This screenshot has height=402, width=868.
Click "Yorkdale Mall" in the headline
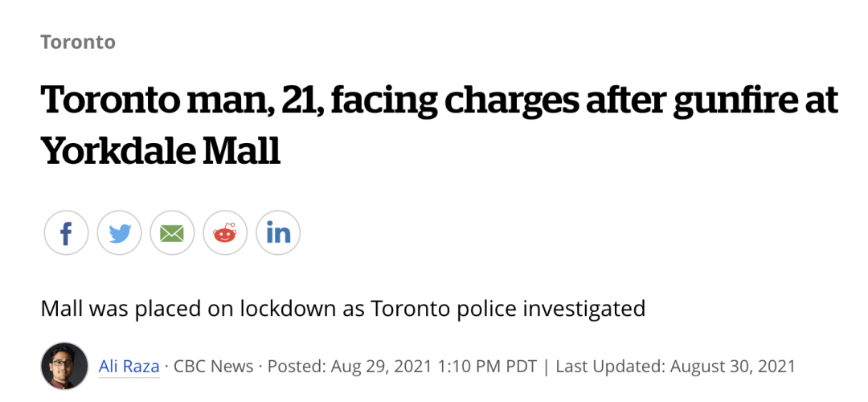[x=161, y=150]
